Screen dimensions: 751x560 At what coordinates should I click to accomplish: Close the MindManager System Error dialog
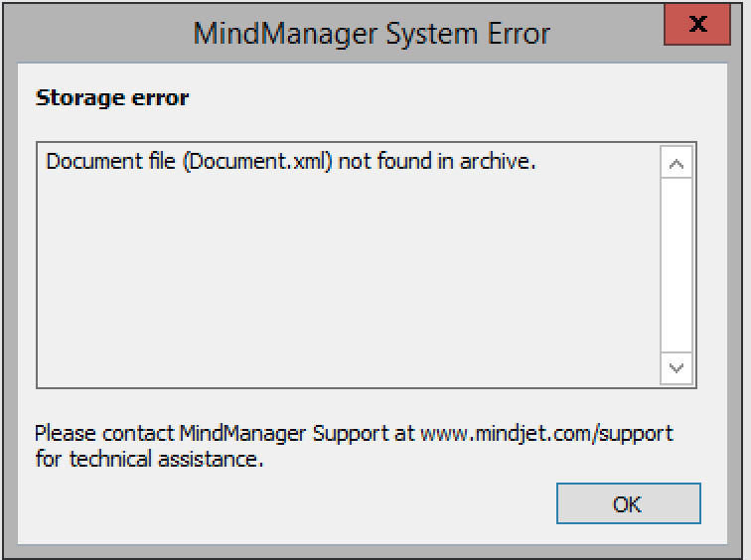pyautogui.click(x=697, y=25)
